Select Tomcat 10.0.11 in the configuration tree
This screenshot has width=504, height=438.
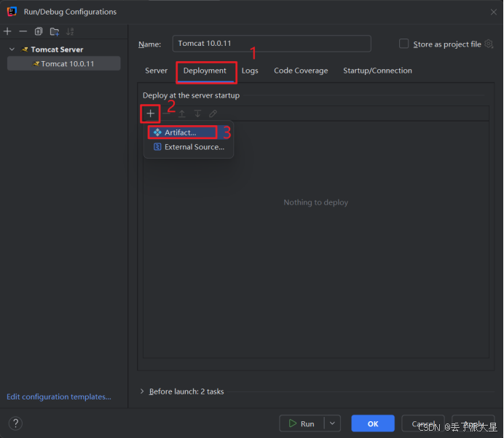pos(64,63)
